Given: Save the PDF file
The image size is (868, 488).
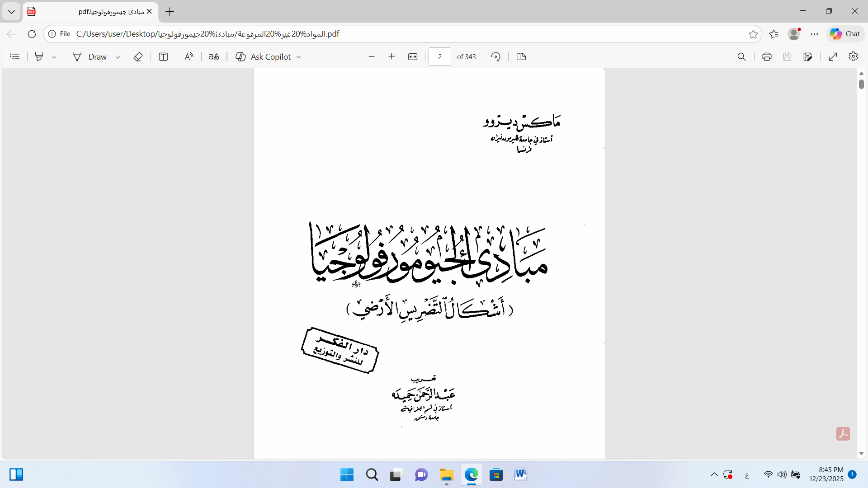Looking at the screenshot, I should coord(787,56).
